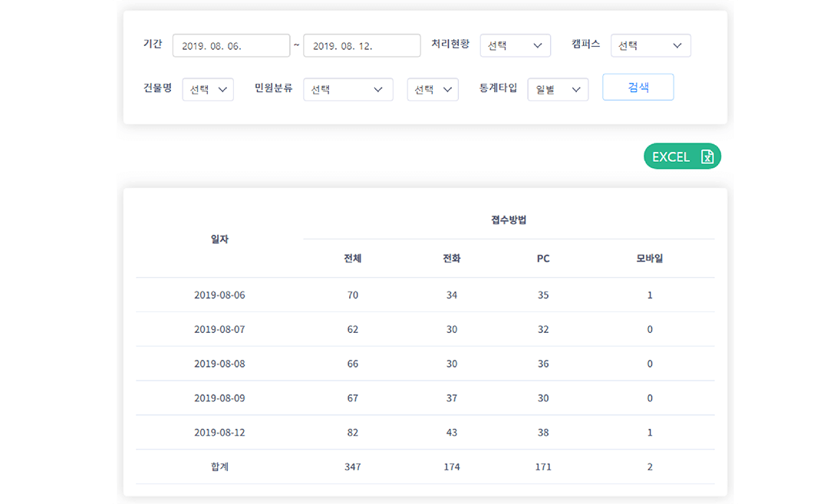The image size is (827, 504).
Task: Click value 62 in 2019-08-07 row
Action: [353, 330]
